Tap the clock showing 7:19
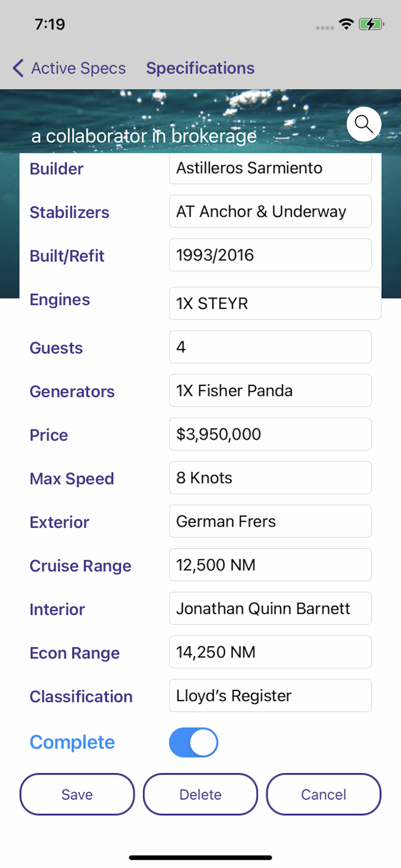Viewport: 401px width, 868px height. pyautogui.click(x=51, y=24)
